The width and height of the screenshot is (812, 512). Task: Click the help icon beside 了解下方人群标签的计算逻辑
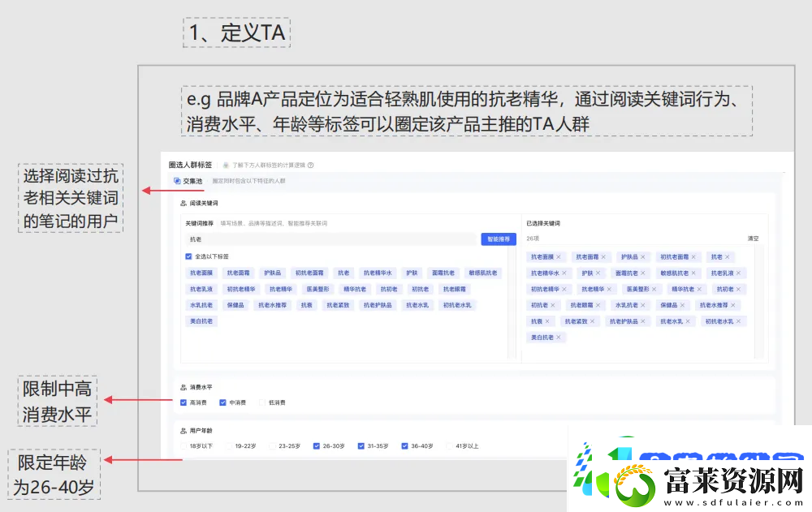311,166
